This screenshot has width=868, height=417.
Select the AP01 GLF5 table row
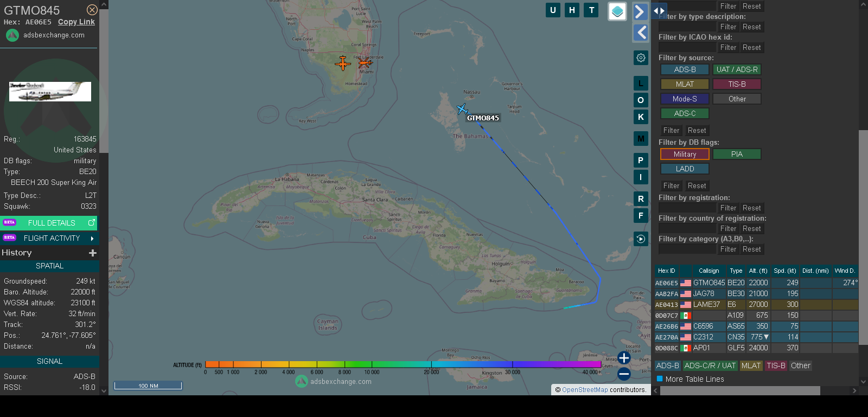point(756,348)
